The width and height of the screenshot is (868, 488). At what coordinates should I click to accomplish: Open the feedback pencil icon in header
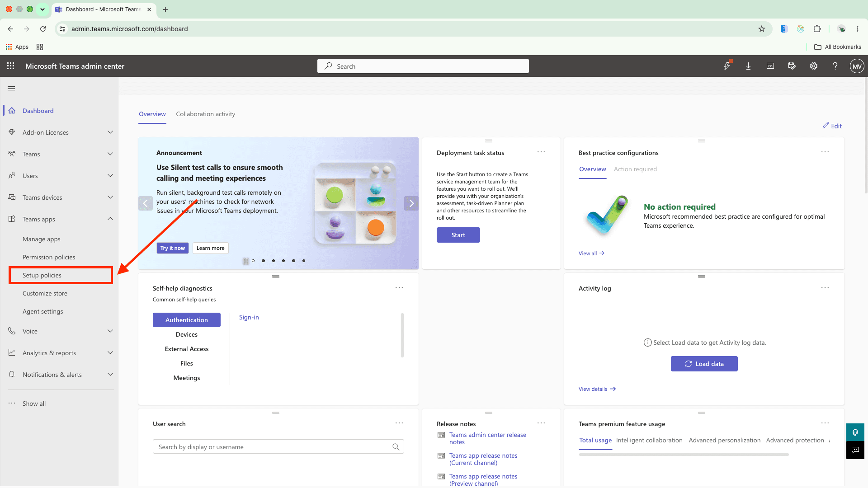792,66
